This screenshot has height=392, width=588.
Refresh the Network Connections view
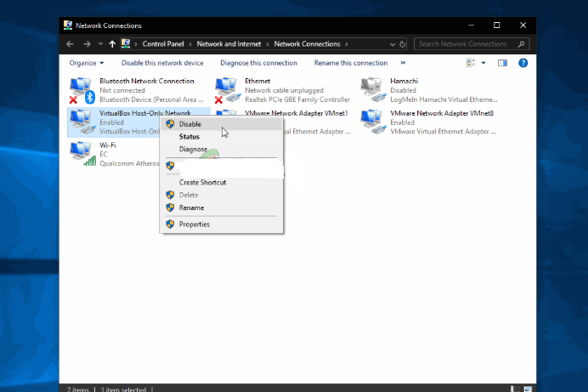click(403, 44)
